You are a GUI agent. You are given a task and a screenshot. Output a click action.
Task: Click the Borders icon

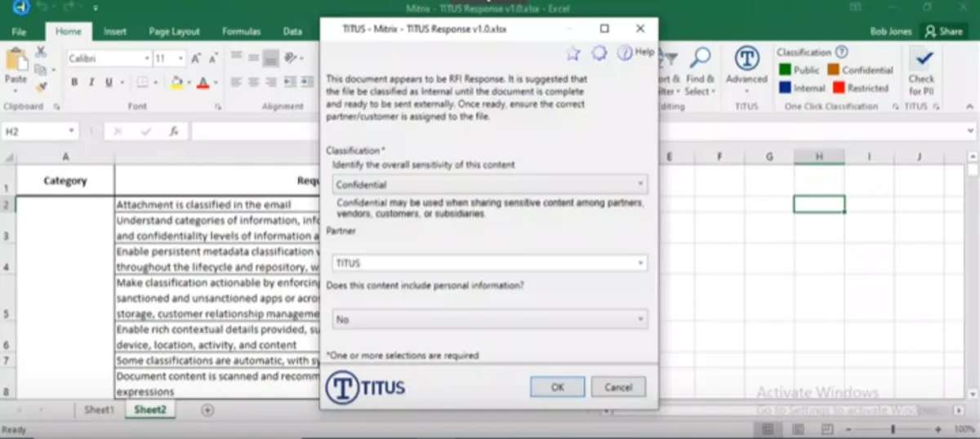(x=142, y=82)
